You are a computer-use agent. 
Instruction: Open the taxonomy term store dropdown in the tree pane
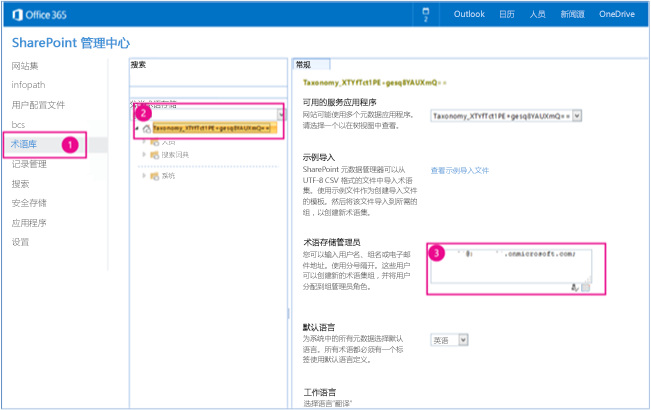(281, 115)
